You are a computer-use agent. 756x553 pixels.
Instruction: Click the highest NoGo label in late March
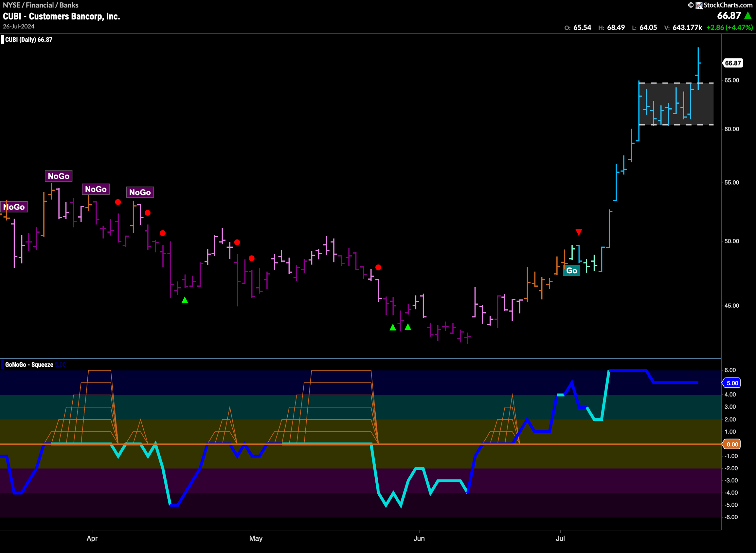pos(58,176)
